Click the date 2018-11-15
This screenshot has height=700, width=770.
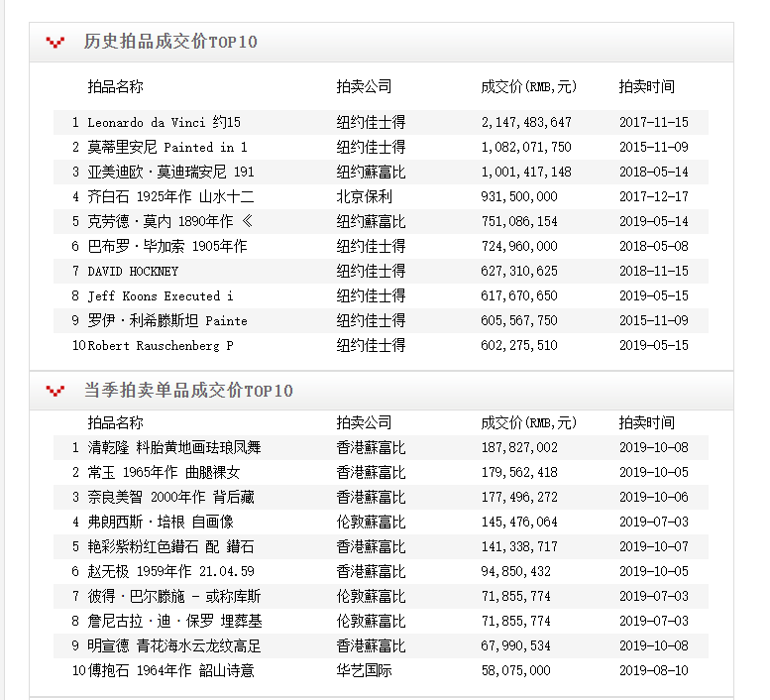(654, 271)
